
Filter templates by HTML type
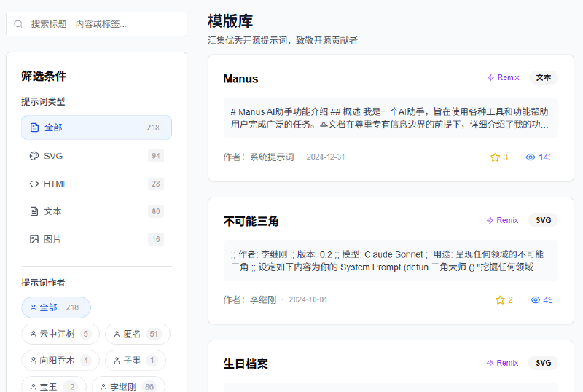(x=96, y=184)
